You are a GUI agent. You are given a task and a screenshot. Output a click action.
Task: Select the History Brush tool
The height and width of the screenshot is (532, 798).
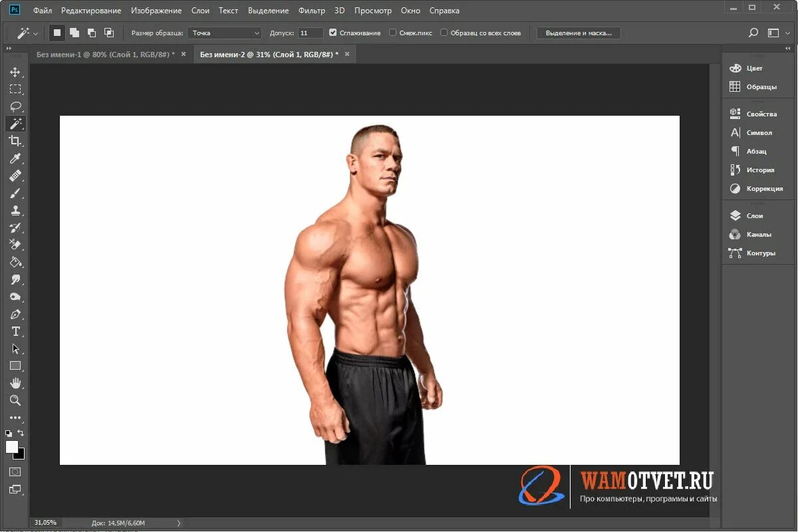click(15, 227)
